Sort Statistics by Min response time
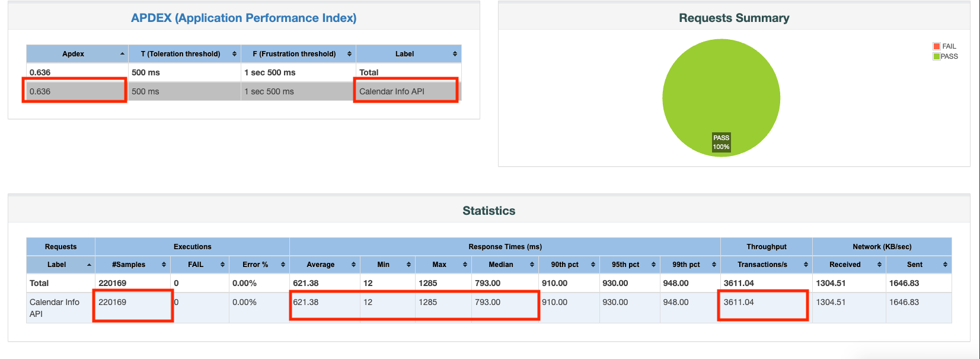Screen dimensions: 980x359 click(x=388, y=265)
